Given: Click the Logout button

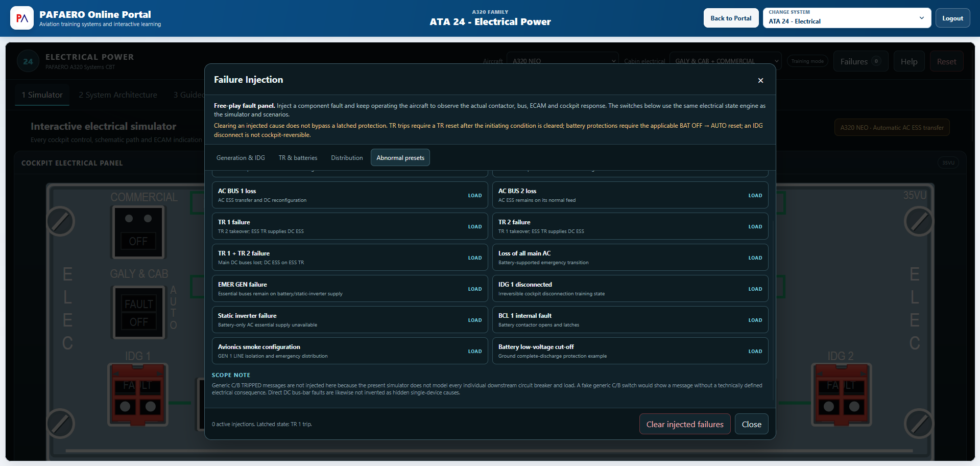Looking at the screenshot, I should [x=952, y=18].
